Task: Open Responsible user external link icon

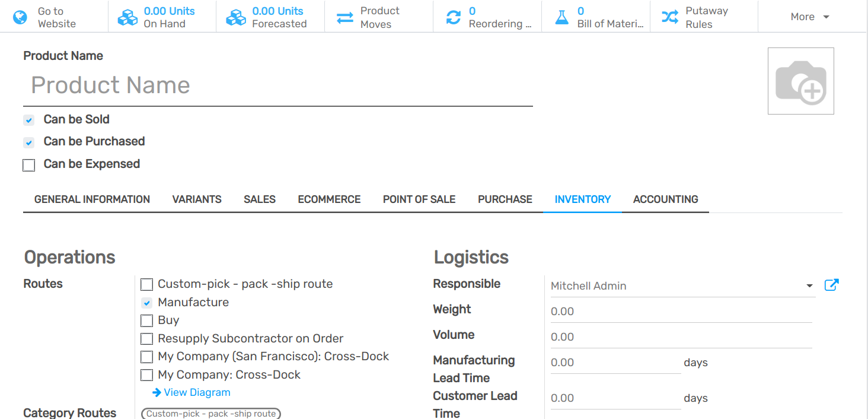Action: 831,285
